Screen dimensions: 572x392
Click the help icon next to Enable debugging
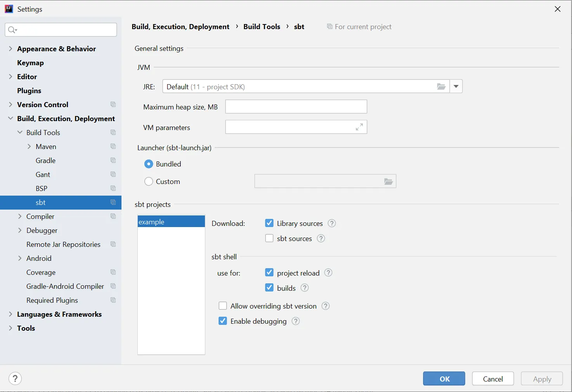pos(296,321)
